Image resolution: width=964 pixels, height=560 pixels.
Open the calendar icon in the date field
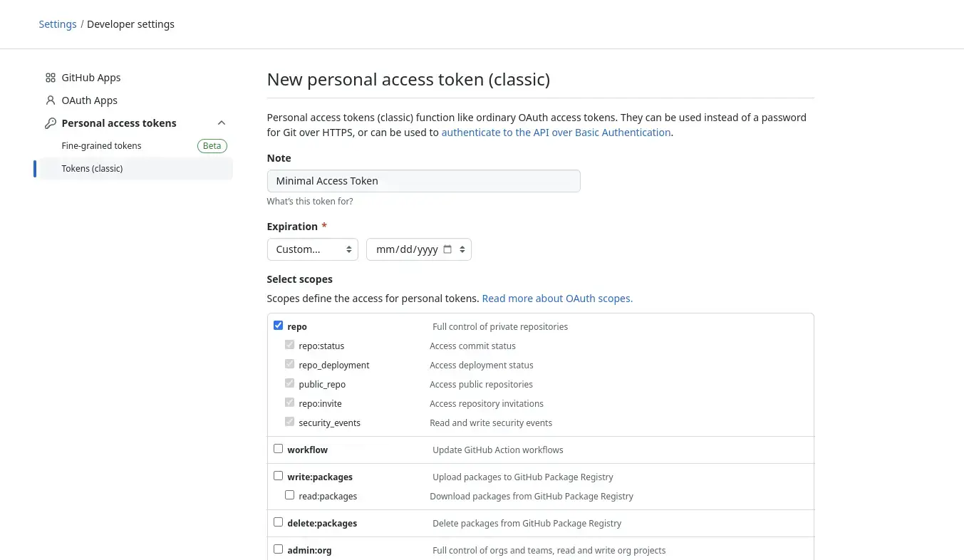pos(447,249)
